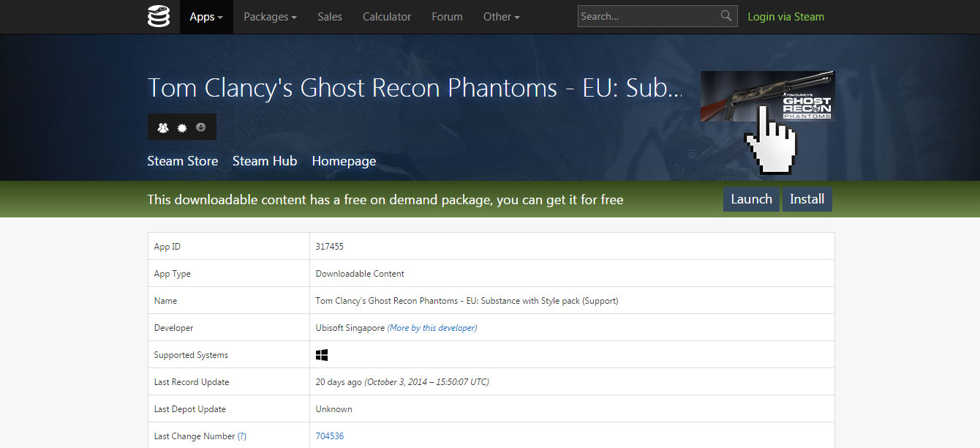Select the Ubisoft Singapore developer text
The image size is (980, 448).
(350, 328)
